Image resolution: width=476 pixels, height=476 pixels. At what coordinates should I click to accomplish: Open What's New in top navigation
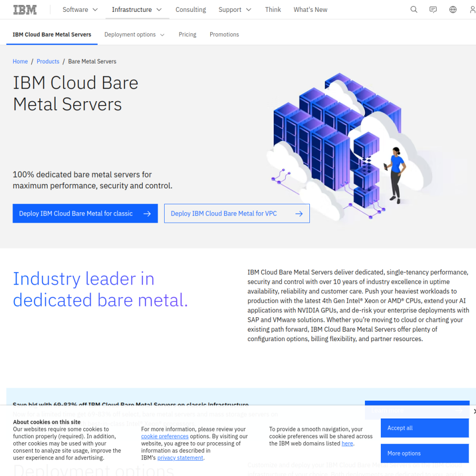click(310, 9)
